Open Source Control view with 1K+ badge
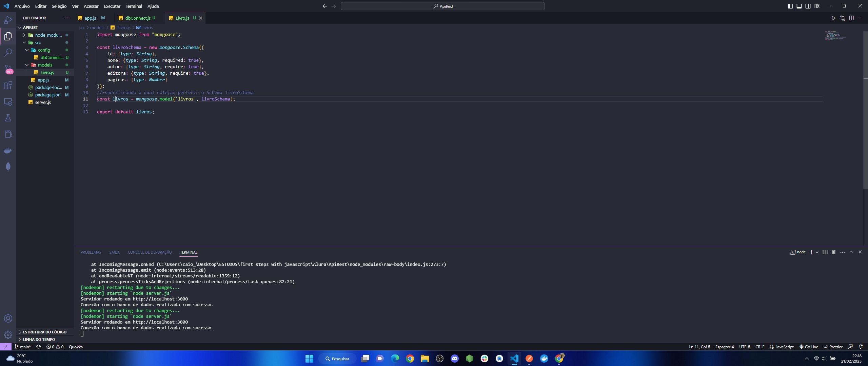 click(8, 69)
